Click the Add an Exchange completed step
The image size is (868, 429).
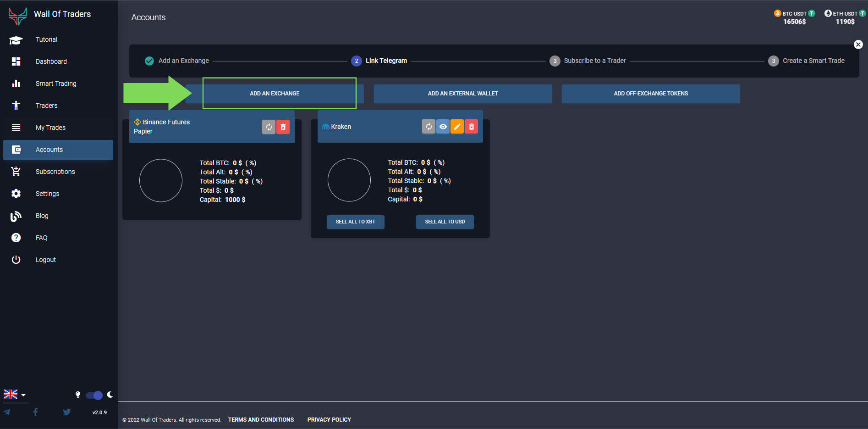(177, 61)
